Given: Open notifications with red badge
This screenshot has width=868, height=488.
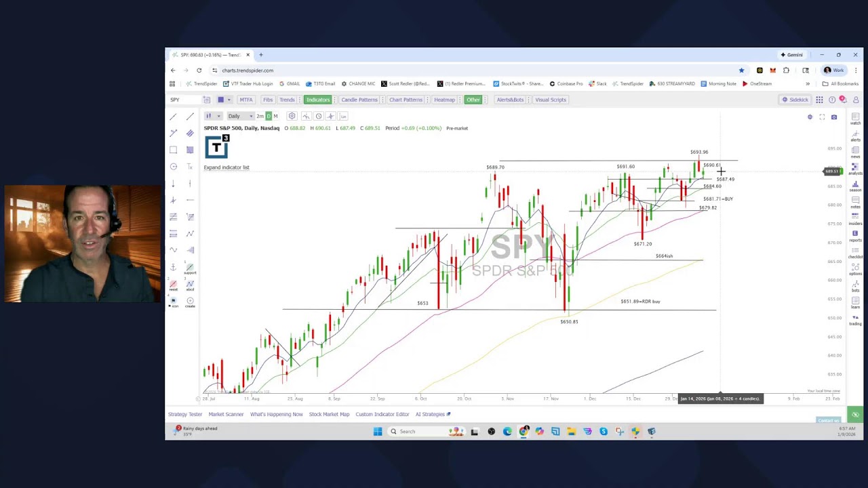Looking at the screenshot, I should click(843, 100).
